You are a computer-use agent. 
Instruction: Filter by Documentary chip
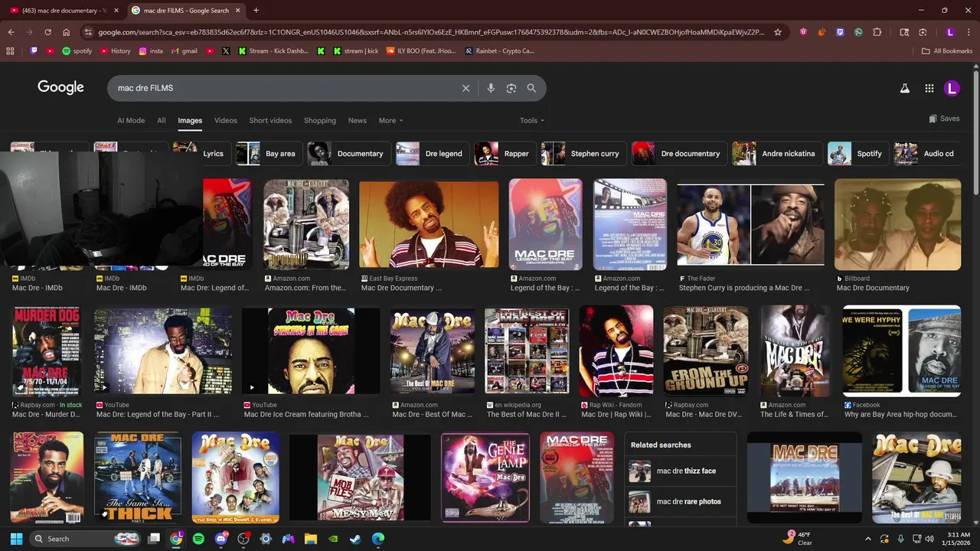[348, 153]
